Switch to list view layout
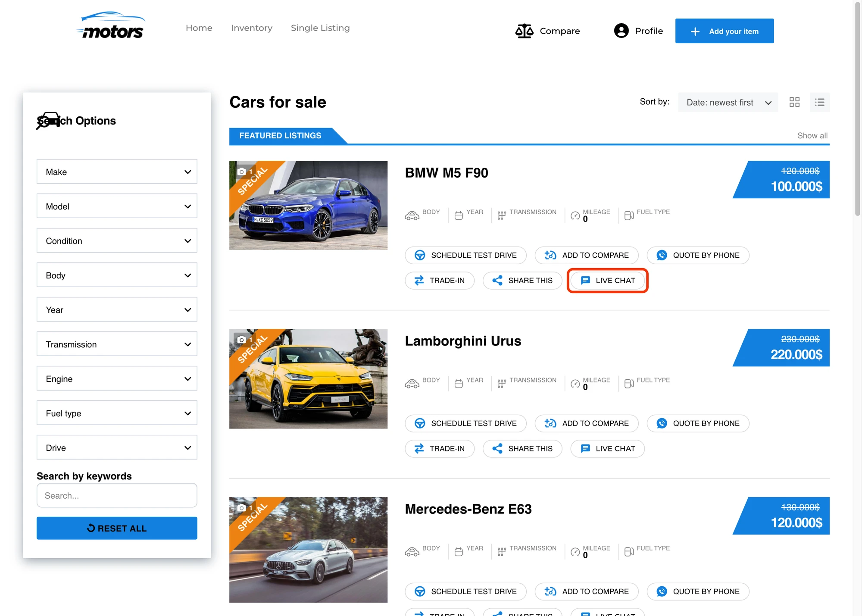This screenshot has width=862, height=616. pos(819,102)
